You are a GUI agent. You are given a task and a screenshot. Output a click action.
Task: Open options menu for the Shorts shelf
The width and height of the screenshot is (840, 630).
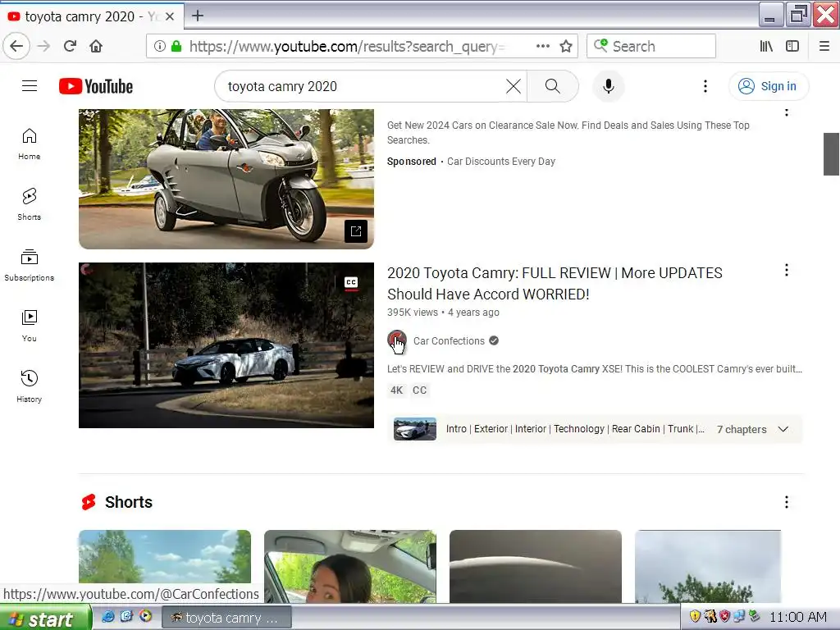(787, 502)
